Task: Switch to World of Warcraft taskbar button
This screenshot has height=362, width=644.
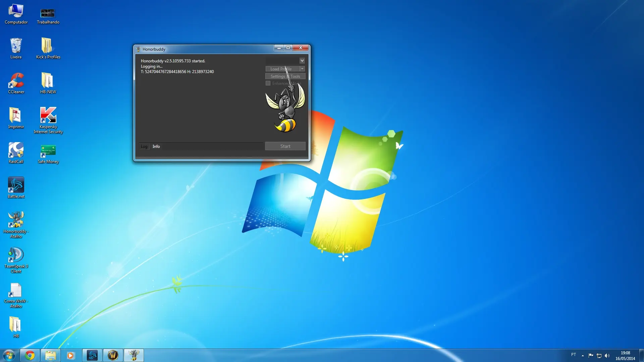Action: 113,355
